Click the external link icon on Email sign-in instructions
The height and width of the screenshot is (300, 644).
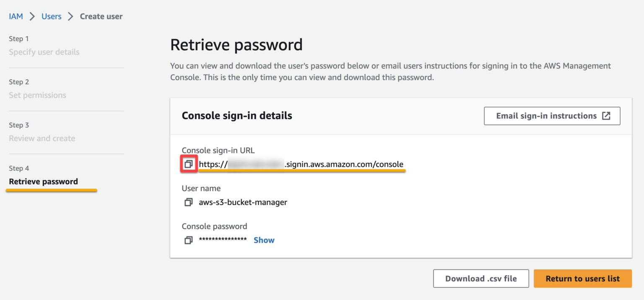coord(607,116)
